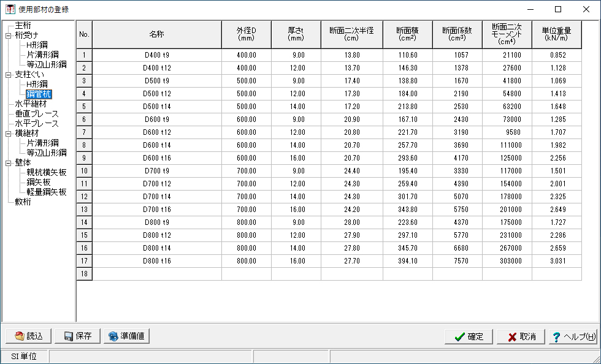This screenshot has width=601, height=364.
Task: Select 水平ブレース tree item
Action: pos(37,123)
